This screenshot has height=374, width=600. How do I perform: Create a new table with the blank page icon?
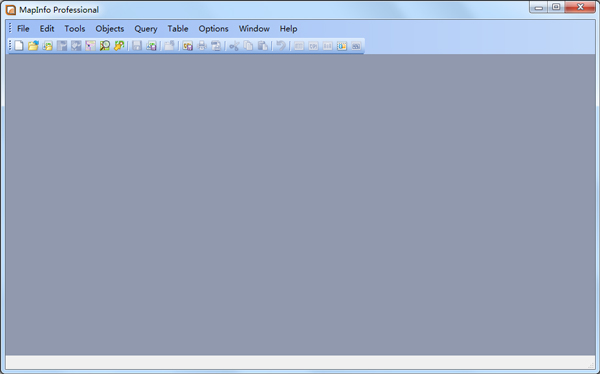click(x=19, y=46)
